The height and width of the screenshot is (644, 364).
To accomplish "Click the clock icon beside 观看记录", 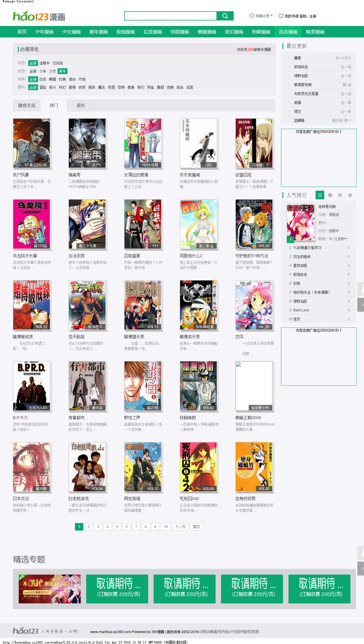I will [x=252, y=16].
